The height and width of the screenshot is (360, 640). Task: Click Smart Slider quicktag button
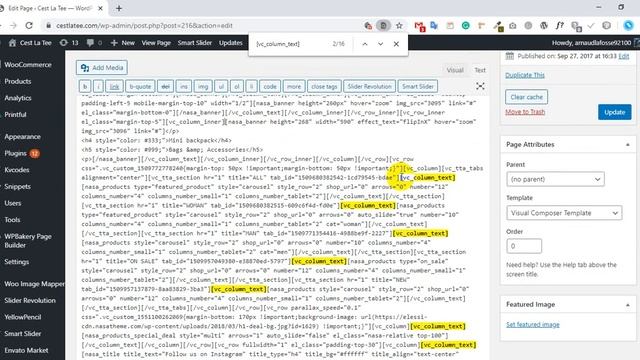(x=418, y=87)
